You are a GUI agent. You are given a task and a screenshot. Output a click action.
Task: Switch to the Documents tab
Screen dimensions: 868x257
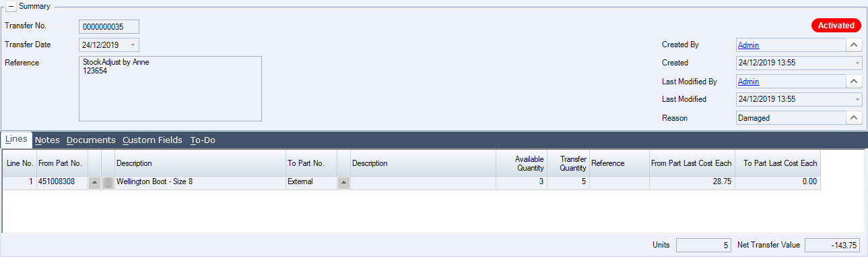click(x=91, y=140)
